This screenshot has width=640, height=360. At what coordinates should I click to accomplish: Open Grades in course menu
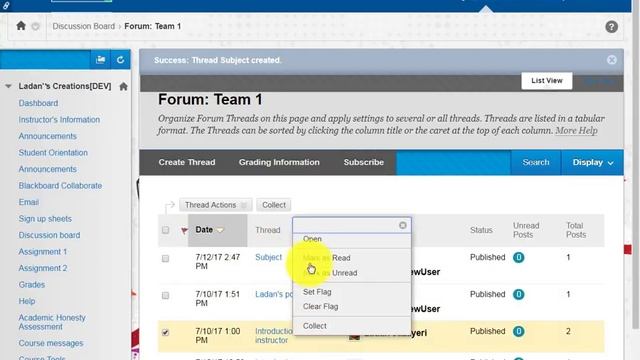(x=31, y=284)
